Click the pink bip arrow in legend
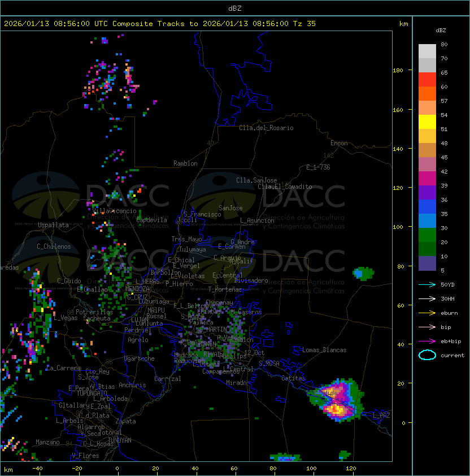Viewport: 470px width, 476px height. 427,327
